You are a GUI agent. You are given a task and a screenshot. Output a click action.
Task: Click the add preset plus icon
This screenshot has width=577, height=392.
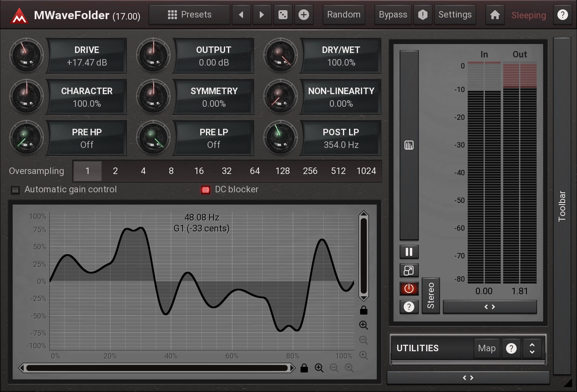tap(304, 15)
